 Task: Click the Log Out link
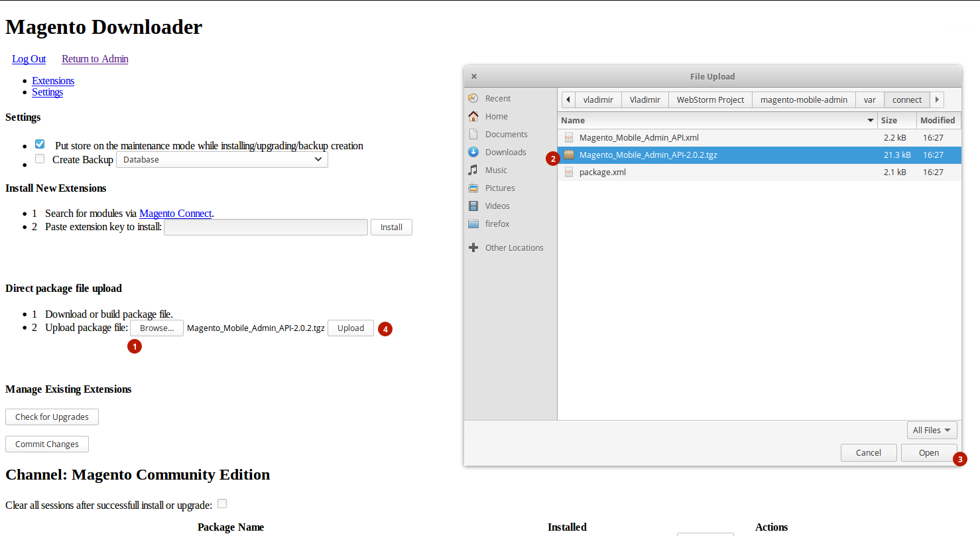pos(29,58)
